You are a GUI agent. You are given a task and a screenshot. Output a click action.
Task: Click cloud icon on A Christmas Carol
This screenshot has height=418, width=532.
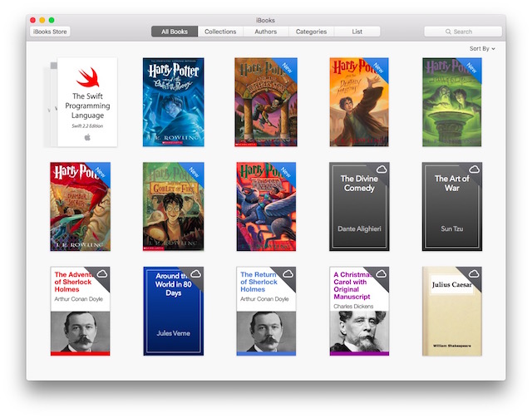[x=382, y=273]
